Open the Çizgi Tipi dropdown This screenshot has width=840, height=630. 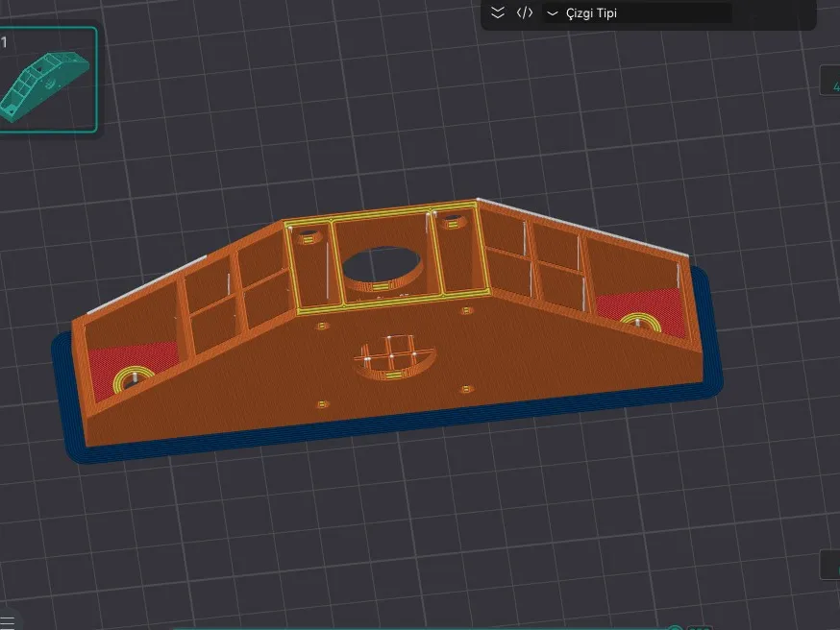click(x=637, y=13)
